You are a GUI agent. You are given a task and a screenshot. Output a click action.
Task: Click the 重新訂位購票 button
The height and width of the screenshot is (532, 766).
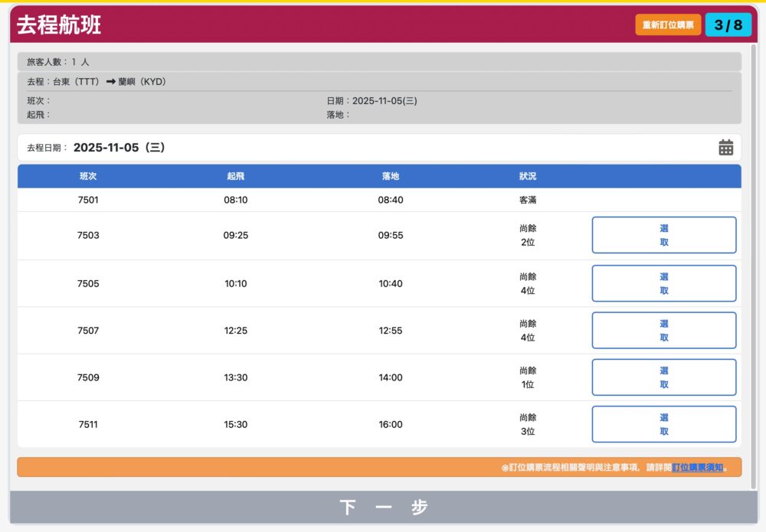point(668,25)
